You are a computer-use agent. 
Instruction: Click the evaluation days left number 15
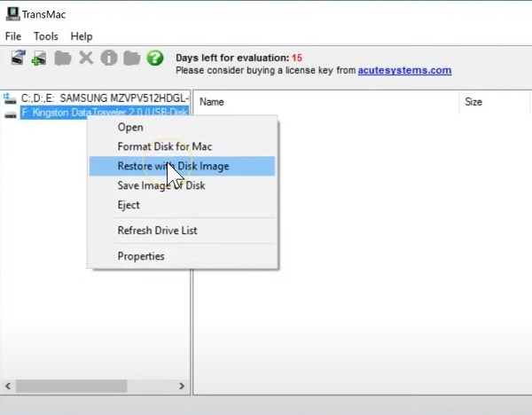[297, 58]
